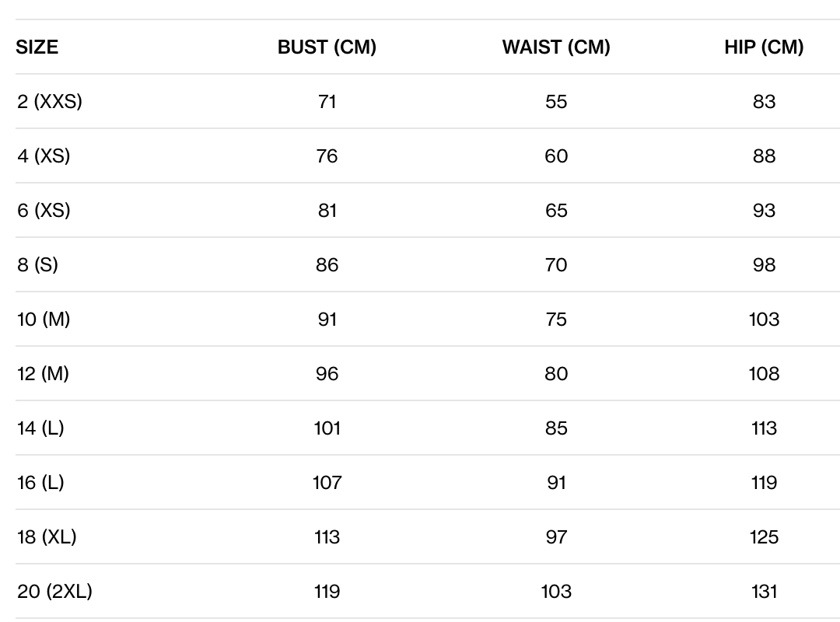The image size is (840, 622).
Task: Click the 8 (S) size label
Action: pyautogui.click(x=37, y=265)
